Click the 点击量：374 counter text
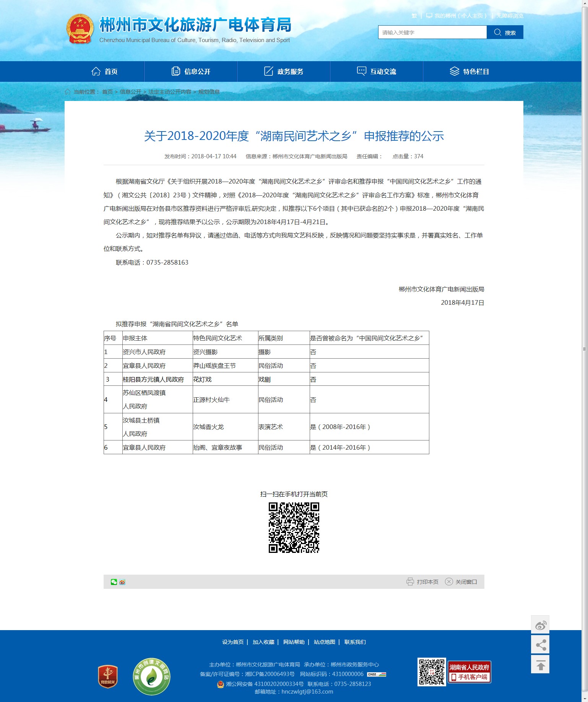This screenshot has height=702, width=588. point(408,156)
